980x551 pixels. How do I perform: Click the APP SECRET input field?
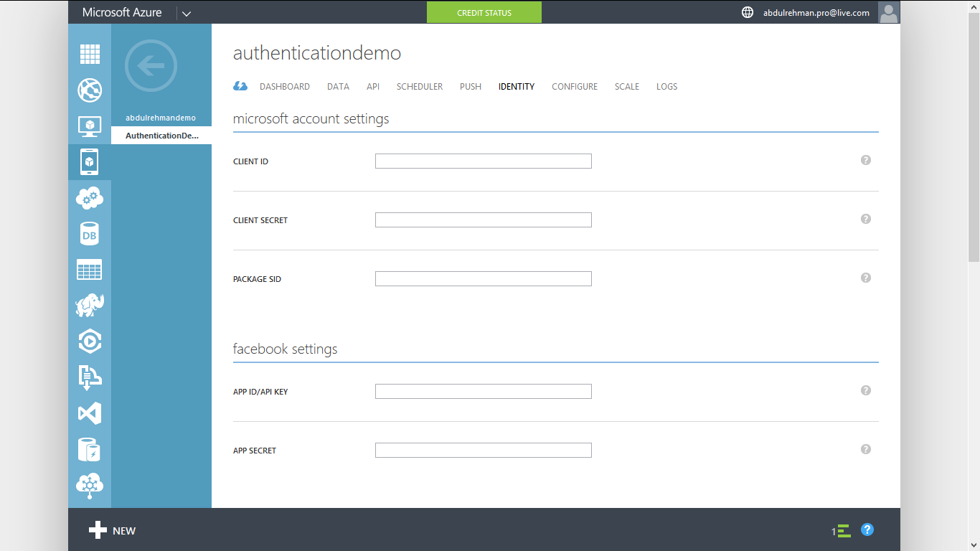(x=484, y=450)
